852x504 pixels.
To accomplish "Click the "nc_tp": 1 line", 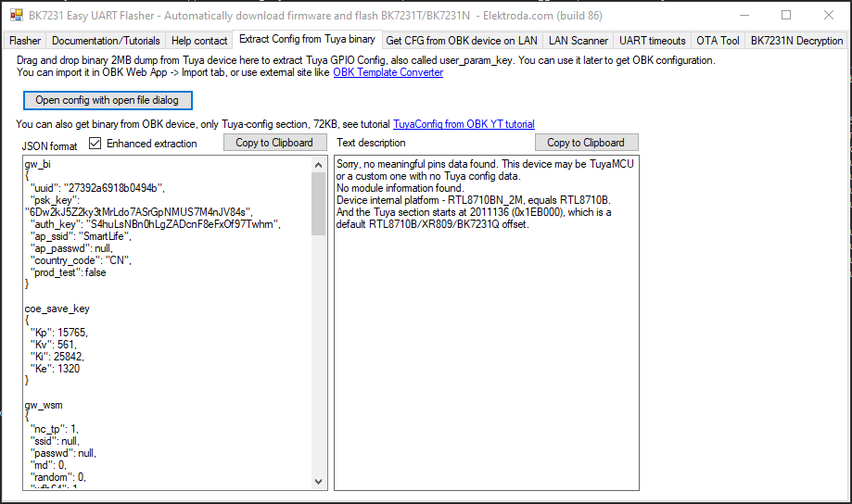I will click(x=55, y=429).
